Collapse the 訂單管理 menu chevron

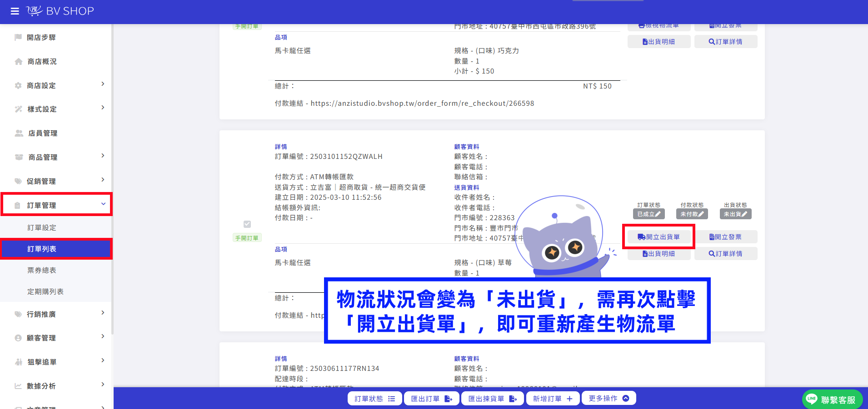click(103, 204)
